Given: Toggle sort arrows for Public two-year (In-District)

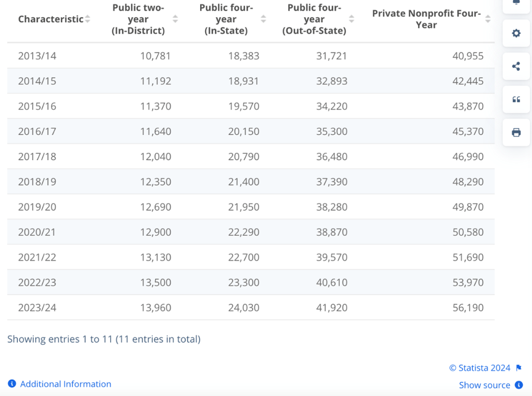Looking at the screenshot, I should (x=175, y=19).
